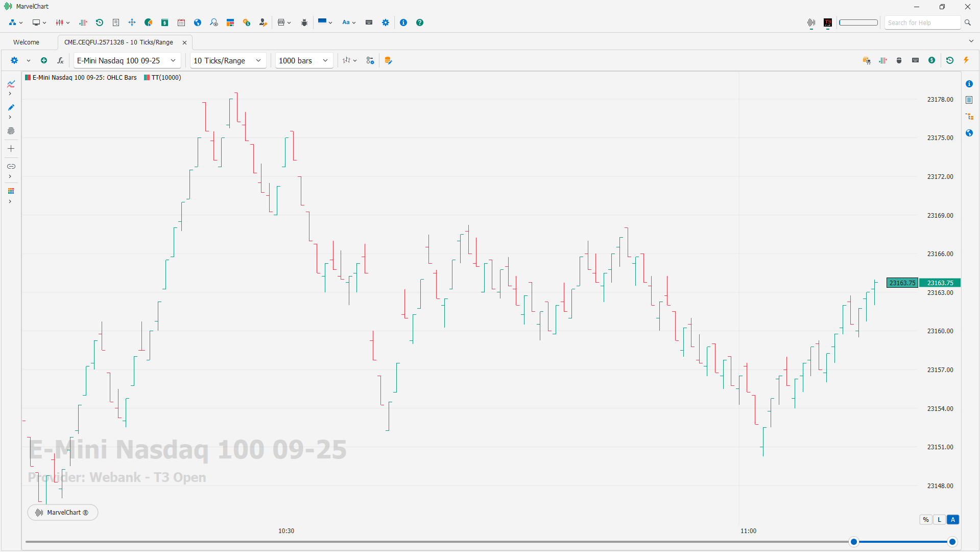Switch to the Welcome tab
The image size is (980, 552).
point(26,42)
